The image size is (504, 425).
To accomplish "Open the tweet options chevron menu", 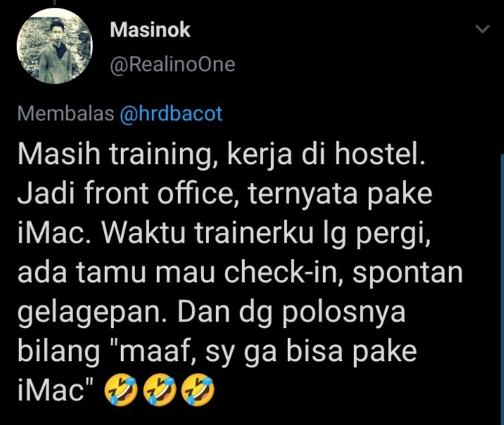I will click(482, 30).
